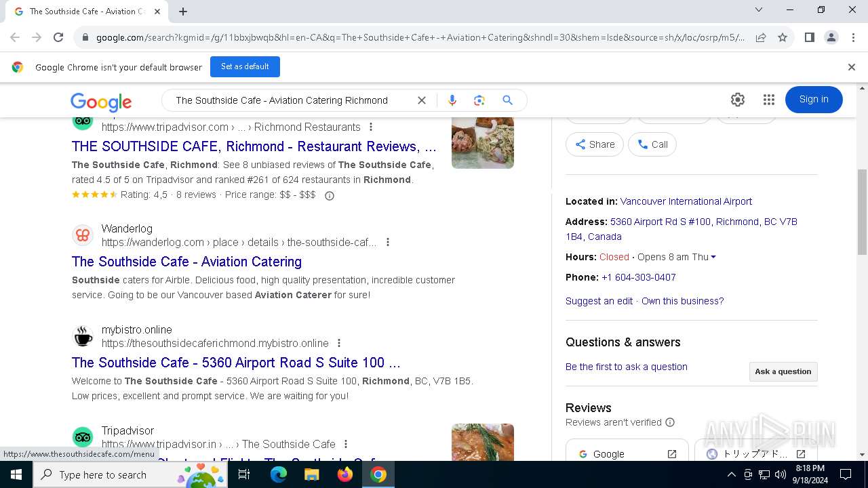Click Ask a question button

pyautogui.click(x=783, y=371)
